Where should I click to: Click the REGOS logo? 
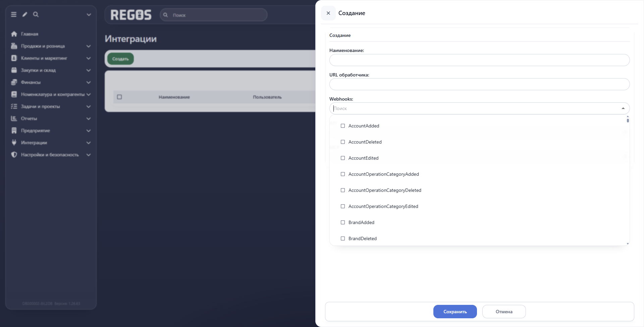(x=131, y=15)
